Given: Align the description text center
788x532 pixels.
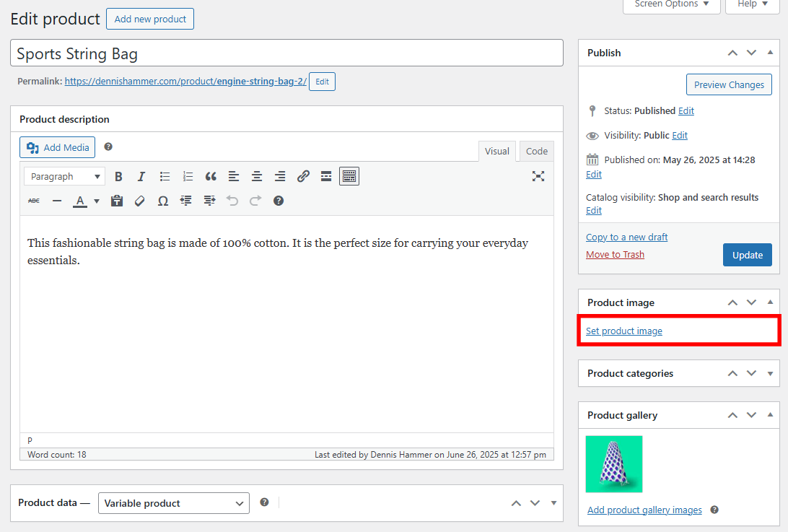Looking at the screenshot, I should [256, 175].
